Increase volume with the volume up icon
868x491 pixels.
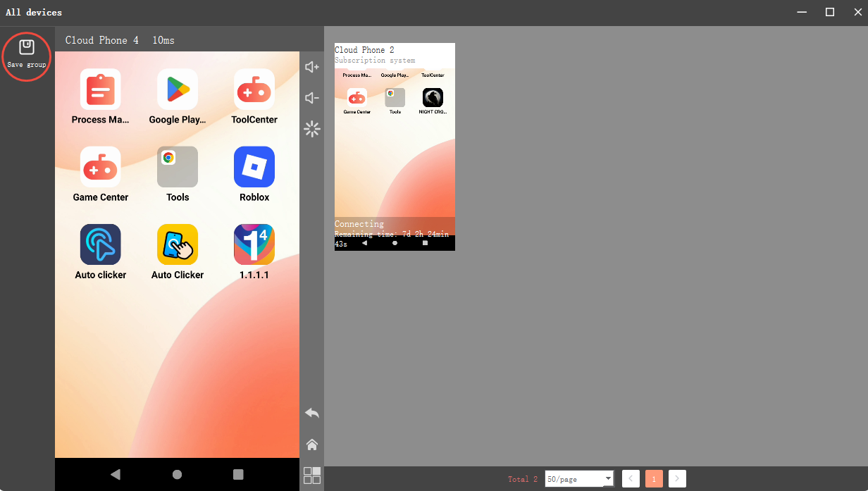[312, 67]
